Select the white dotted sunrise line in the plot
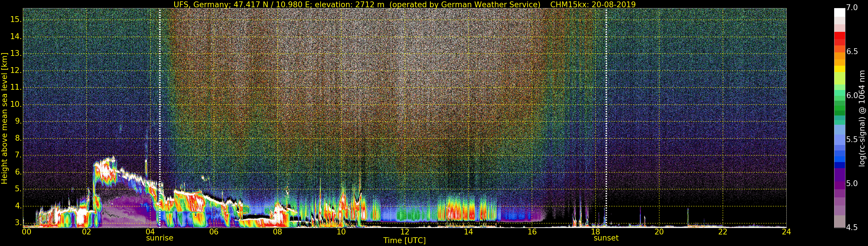 tap(160, 101)
